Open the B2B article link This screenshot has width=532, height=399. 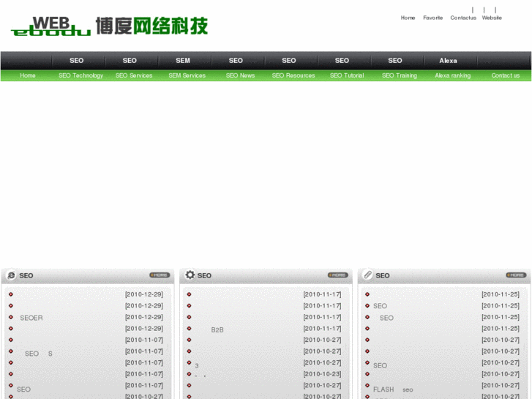[217, 329]
